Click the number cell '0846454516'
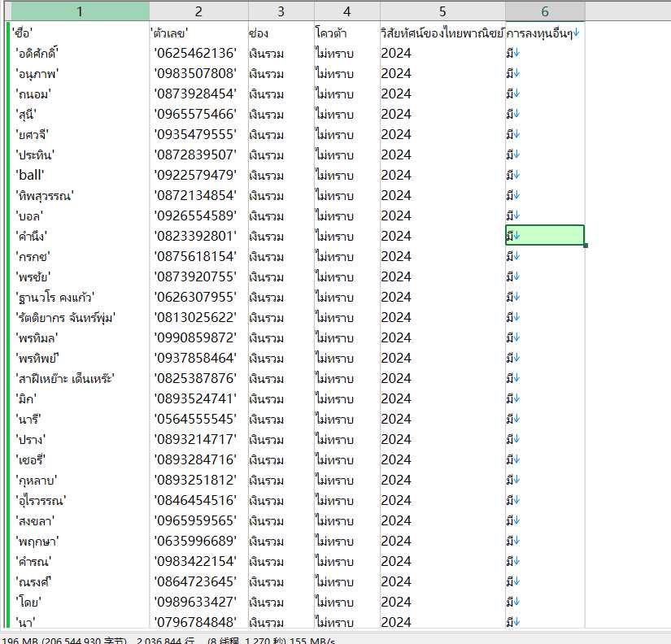671x644 pixels. 198,501
